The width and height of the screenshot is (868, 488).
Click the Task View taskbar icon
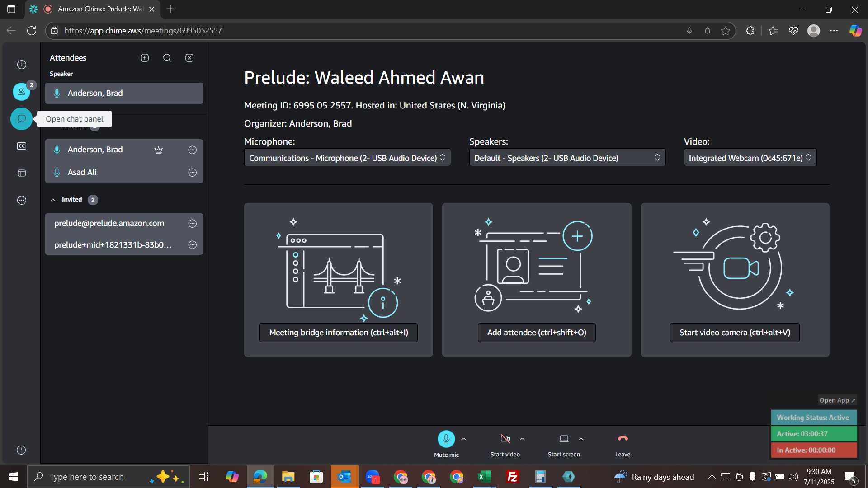coord(203,477)
